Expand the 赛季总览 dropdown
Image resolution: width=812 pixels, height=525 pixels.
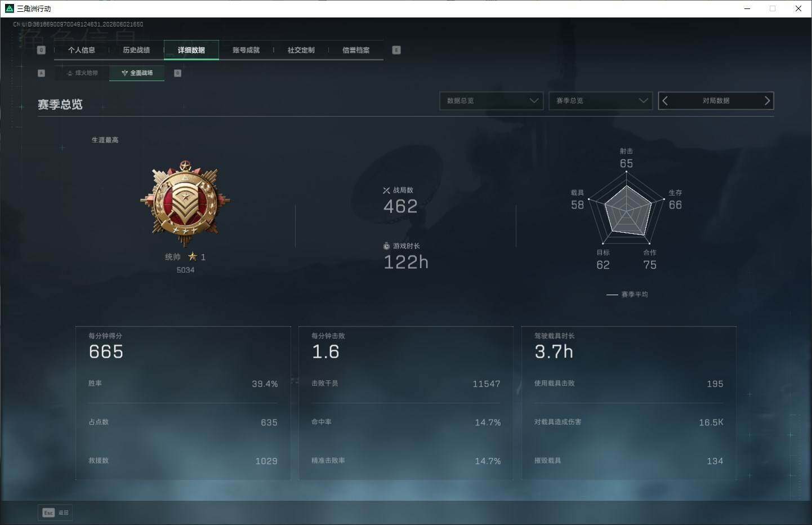(x=600, y=101)
